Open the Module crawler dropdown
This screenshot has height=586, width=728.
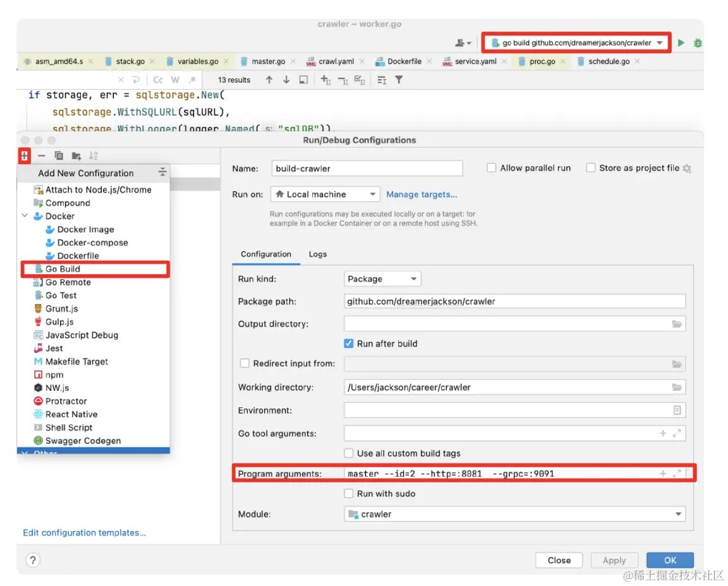click(514, 514)
